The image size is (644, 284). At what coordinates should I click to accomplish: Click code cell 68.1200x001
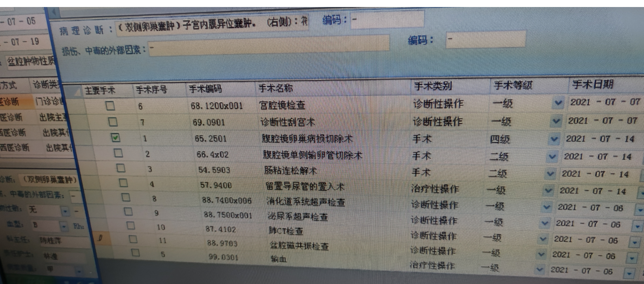tap(216, 106)
